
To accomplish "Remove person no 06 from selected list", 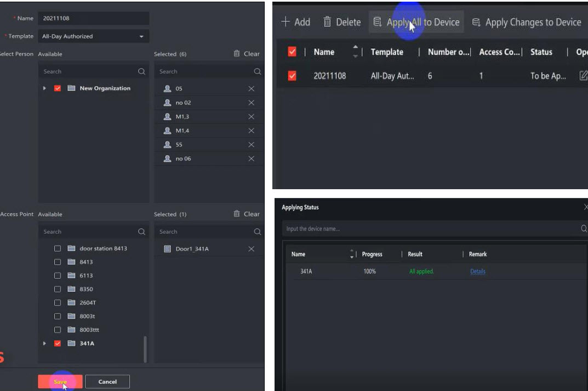I will [251, 158].
